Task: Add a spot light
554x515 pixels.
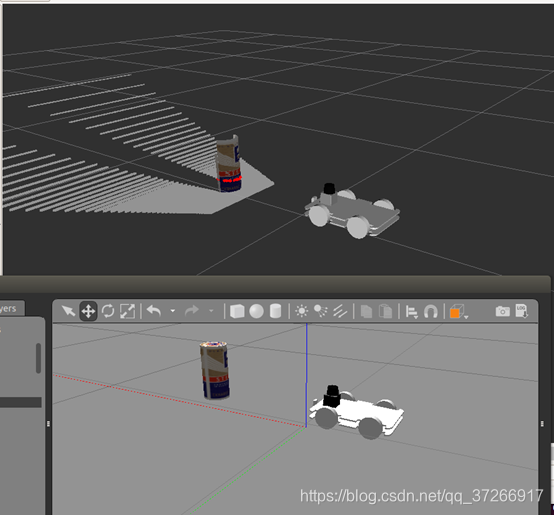Action: (320, 311)
